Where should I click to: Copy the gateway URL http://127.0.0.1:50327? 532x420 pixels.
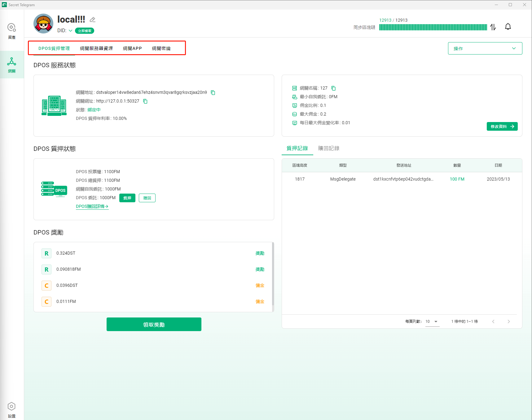[145, 101]
